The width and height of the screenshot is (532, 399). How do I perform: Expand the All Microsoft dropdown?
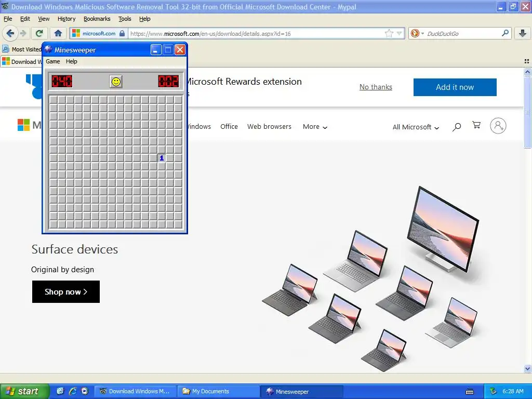click(416, 127)
